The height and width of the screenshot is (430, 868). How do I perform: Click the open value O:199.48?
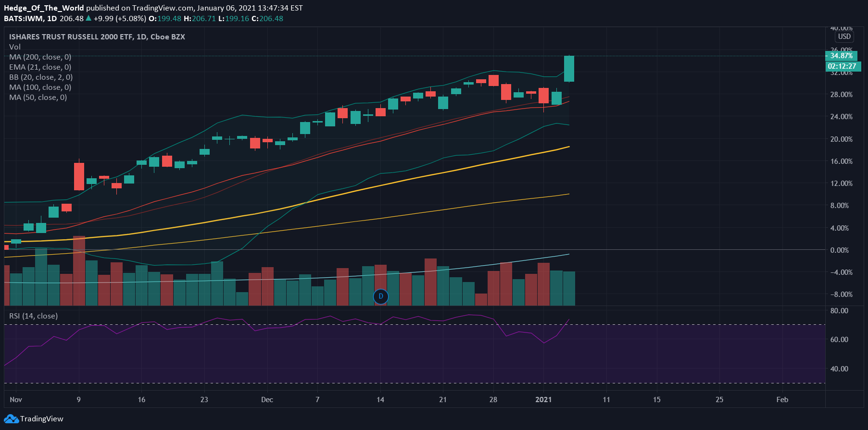pyautogui.click(x=164, y=18)
